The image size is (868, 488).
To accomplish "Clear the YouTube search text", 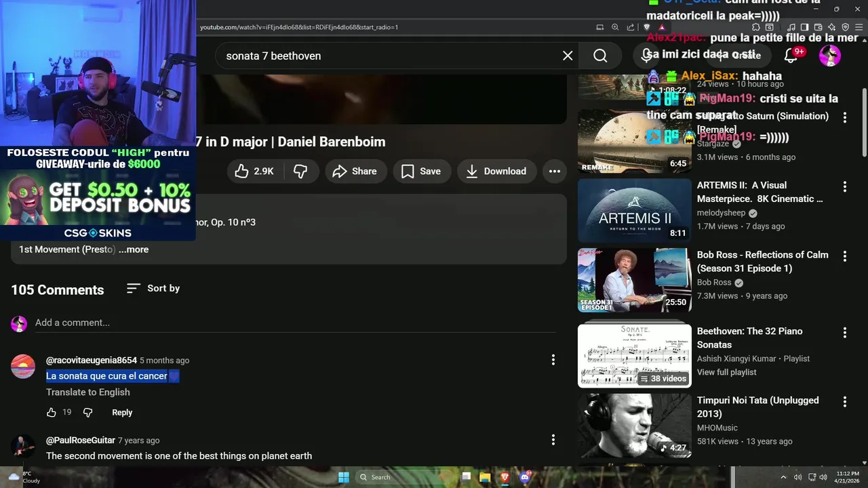I will (x=568, y=56).
